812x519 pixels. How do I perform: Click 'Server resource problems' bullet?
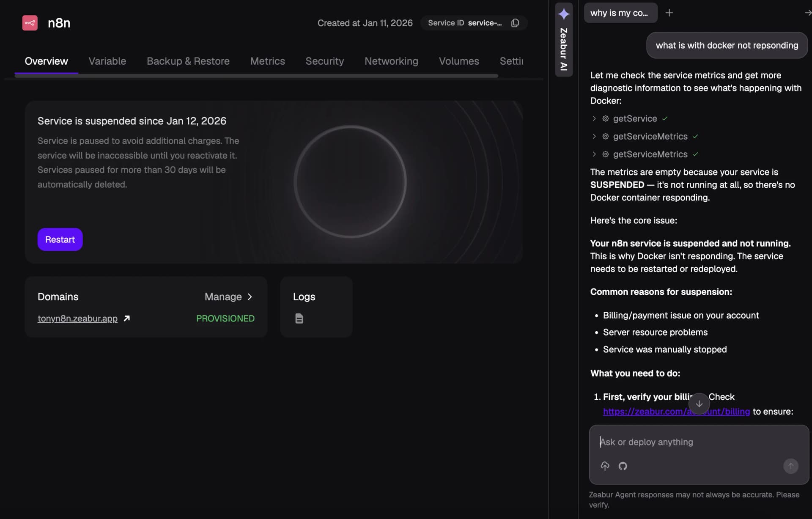(655, 332)
